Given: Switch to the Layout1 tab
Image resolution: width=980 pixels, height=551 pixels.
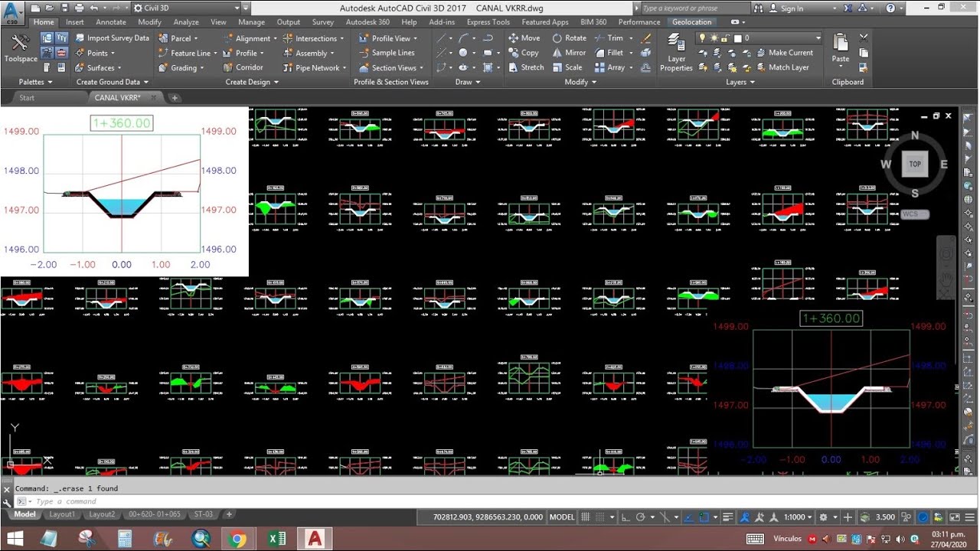Looking at the screenshot, I should 62,514.
